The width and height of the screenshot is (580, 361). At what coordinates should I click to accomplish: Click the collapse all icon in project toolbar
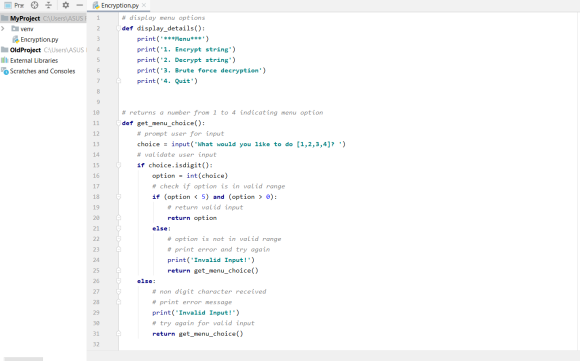pyautogui.click(x=48, y=5)
